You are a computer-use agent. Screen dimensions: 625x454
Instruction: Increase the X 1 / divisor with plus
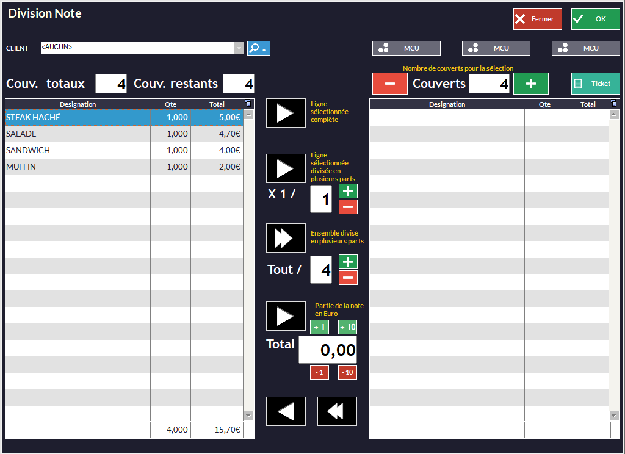(x=346, y=191)
